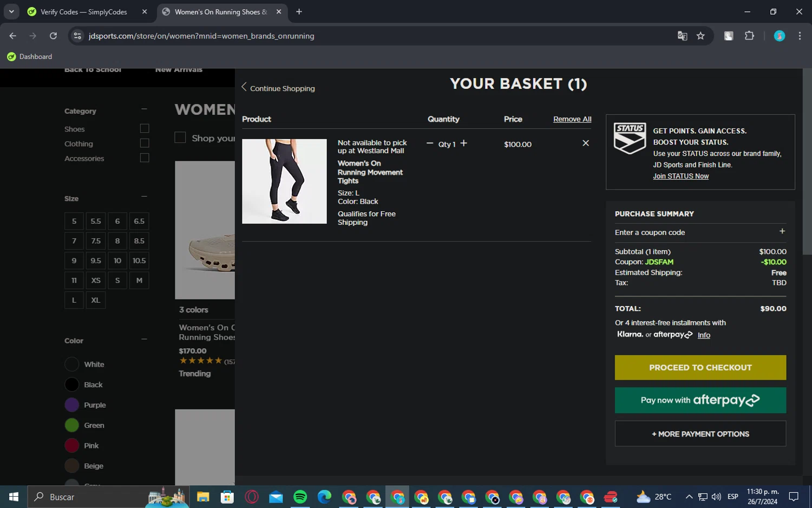This screenshot has width=812, height=508.
Task: Open More Payment Options
Action: click(x=700, y=434)
